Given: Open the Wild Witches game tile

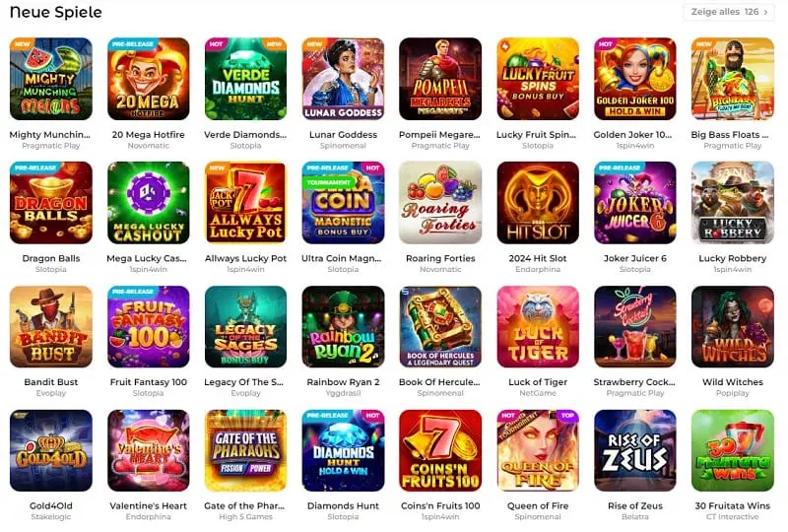Looking at the screenshot, I should click(x=733, y=327).
